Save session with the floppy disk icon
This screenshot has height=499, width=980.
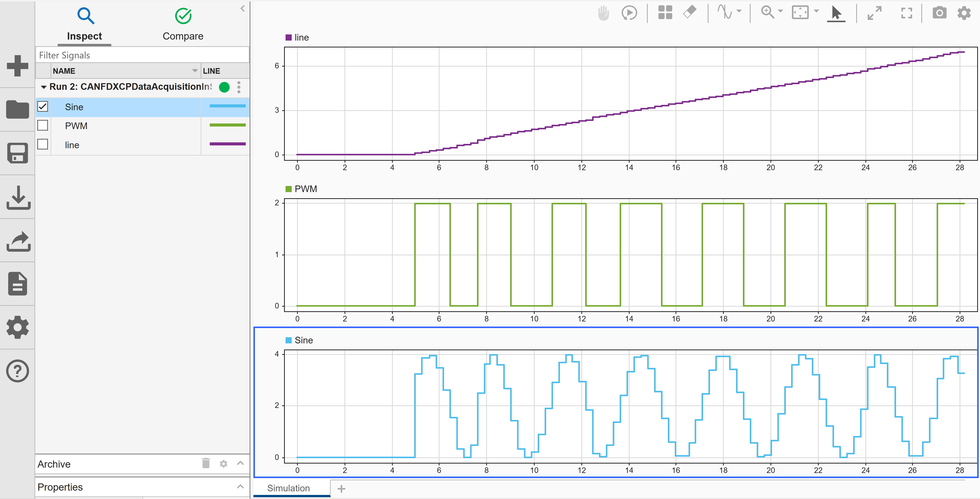click(18, 153)
